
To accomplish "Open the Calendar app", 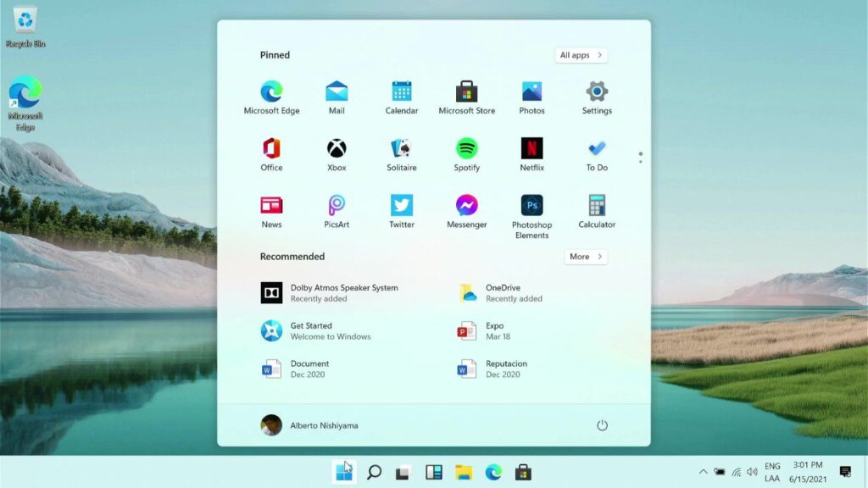I will click(401, 98).
